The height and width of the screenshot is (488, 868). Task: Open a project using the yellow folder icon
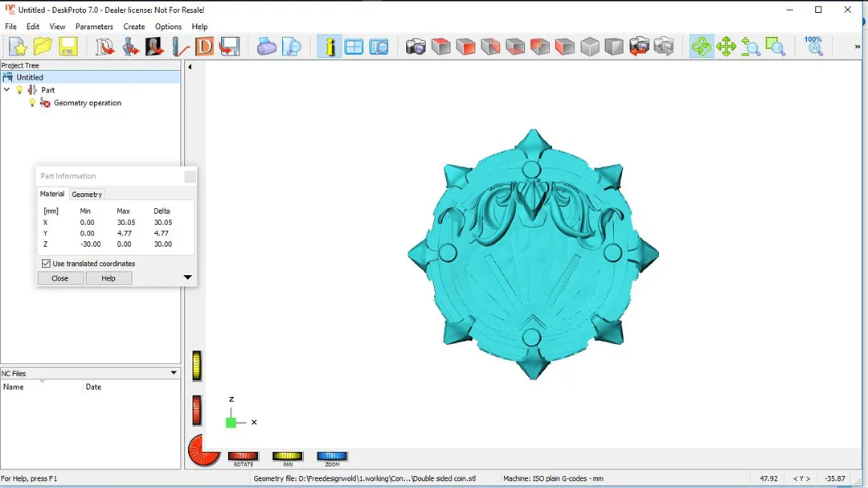click(43, 47)
